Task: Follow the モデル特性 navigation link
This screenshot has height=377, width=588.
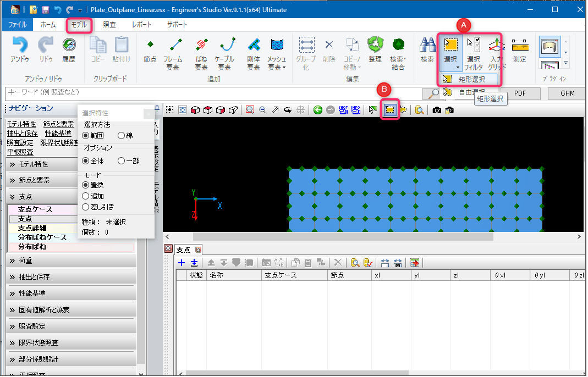Action: [x=22, y=124]
